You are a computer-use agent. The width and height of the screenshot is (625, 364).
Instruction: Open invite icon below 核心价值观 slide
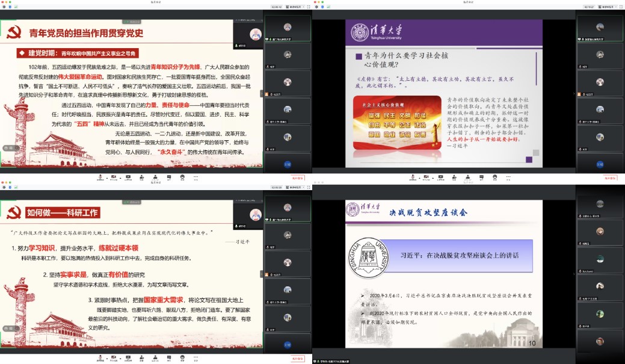coord(455,177)
